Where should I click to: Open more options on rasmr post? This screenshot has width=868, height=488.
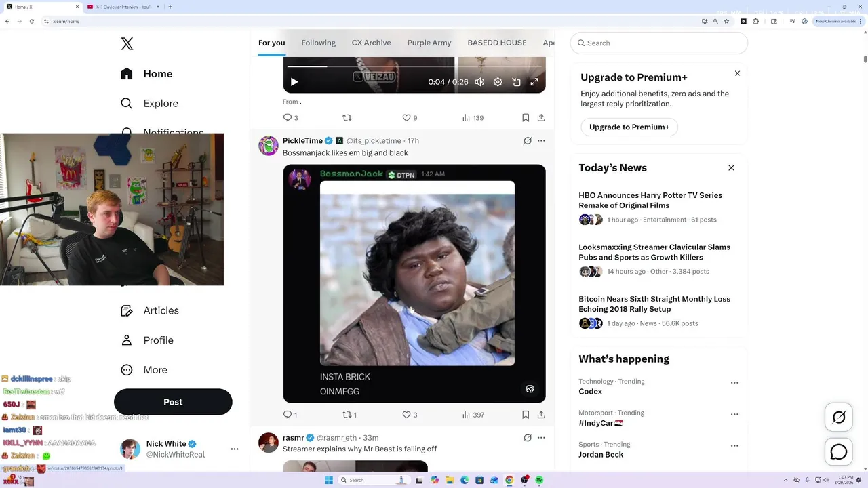pyautogui.click(x=541, y=438)
